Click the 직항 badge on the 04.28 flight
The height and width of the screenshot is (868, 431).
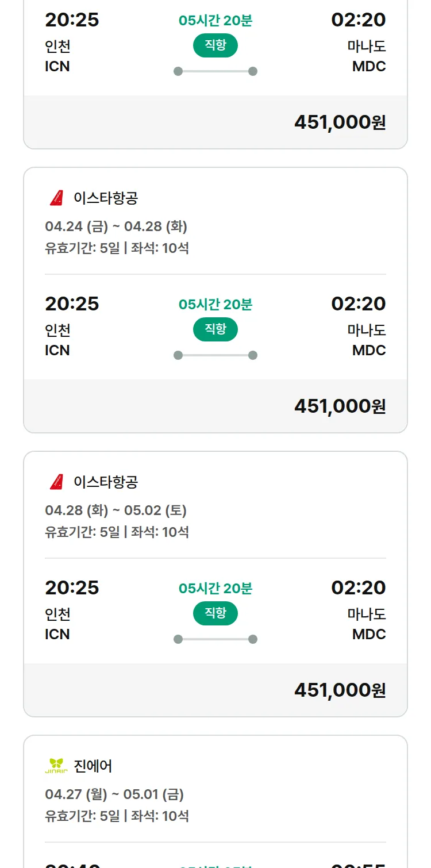215,613
